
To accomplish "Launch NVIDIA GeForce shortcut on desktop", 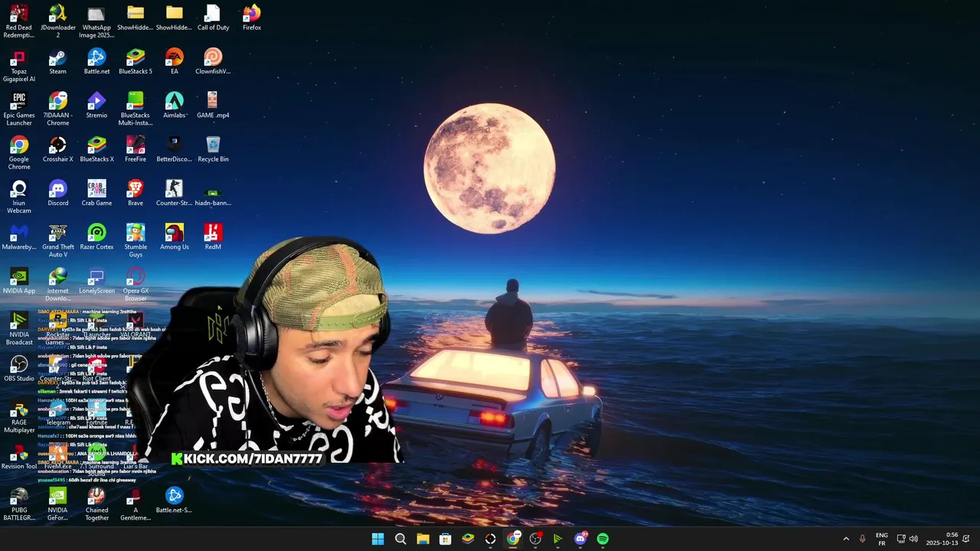I will pos(58,504).
